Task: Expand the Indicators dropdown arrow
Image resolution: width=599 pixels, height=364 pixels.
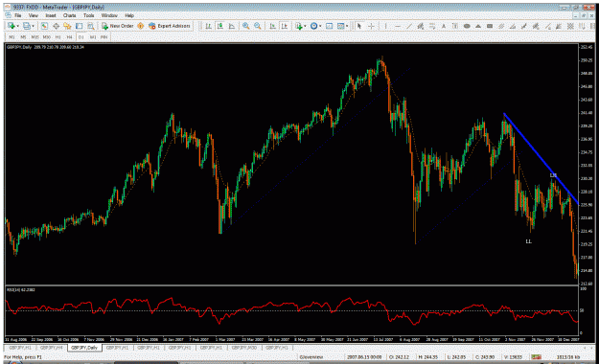Action: pos(305,26)
